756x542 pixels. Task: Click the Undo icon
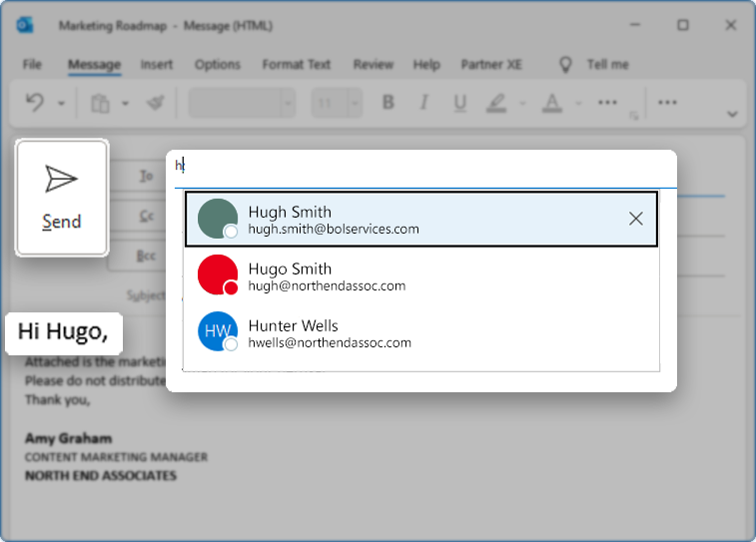click(x=35, y=103)
